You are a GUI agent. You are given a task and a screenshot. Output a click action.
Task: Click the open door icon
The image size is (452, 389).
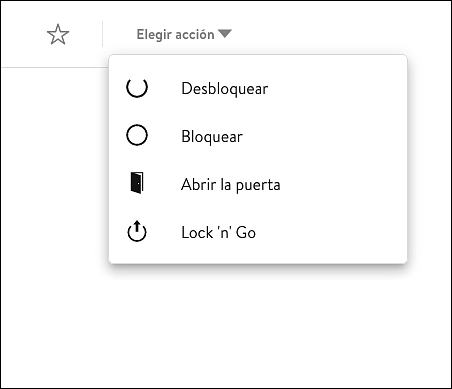tap(137, 183)
